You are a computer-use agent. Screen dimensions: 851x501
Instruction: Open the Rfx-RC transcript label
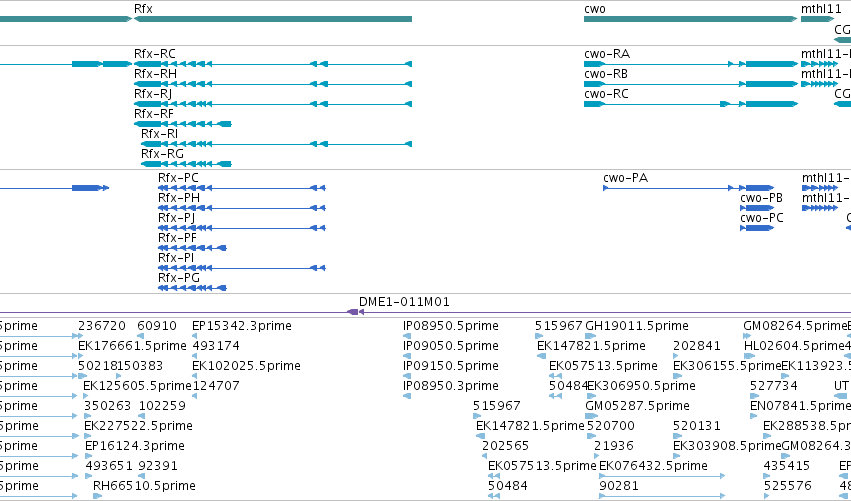pos(155,54)
